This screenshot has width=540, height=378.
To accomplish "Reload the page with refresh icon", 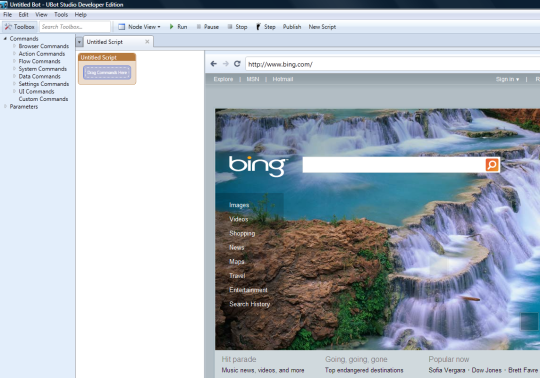I will click(x=237, y=64).
